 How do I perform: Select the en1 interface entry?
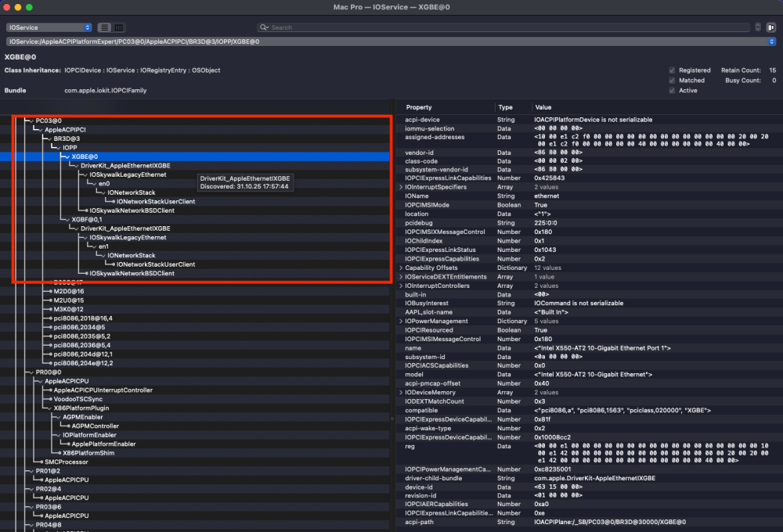(x=103, y=246)
